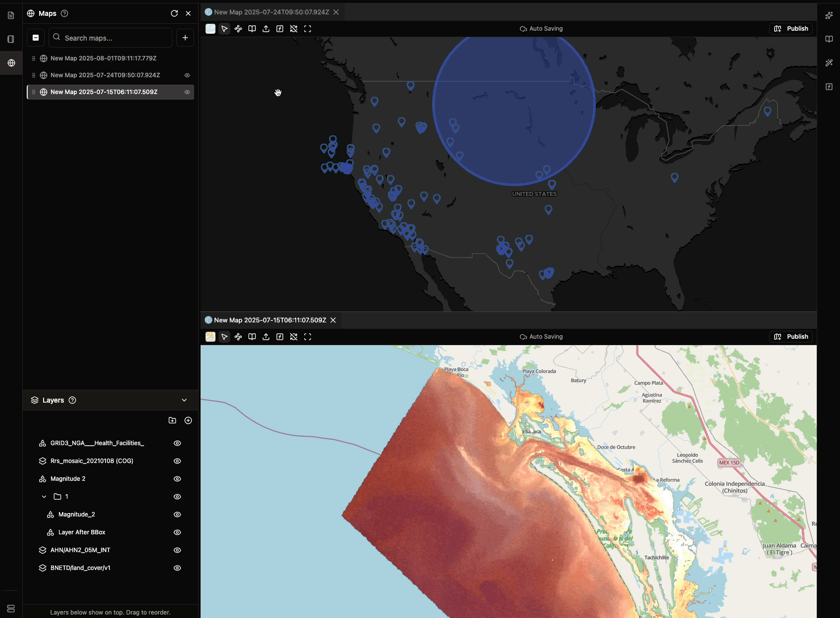Viewport: 840px width, 618px height.
Task: Hide the BNETD/land_cover/v1 layer
Action: [177, 568]
